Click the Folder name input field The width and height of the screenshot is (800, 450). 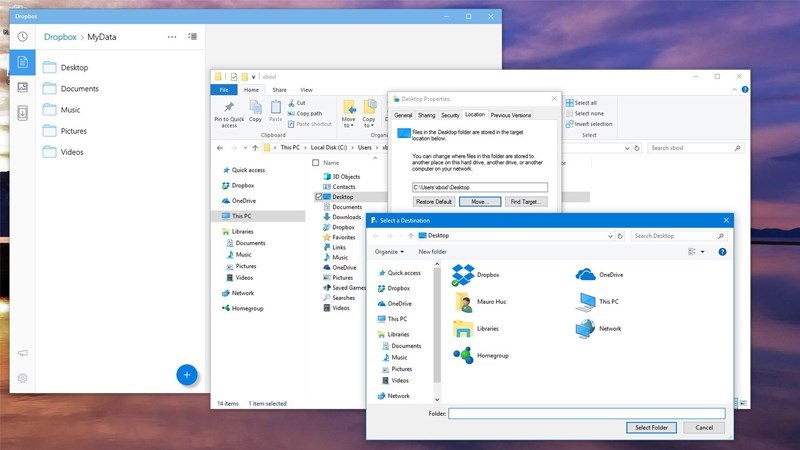(x=587, y=413)
